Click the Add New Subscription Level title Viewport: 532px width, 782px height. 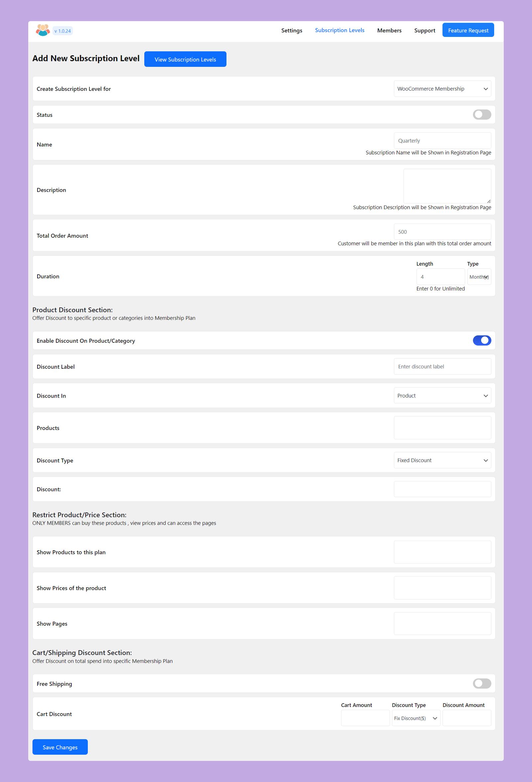86,59
